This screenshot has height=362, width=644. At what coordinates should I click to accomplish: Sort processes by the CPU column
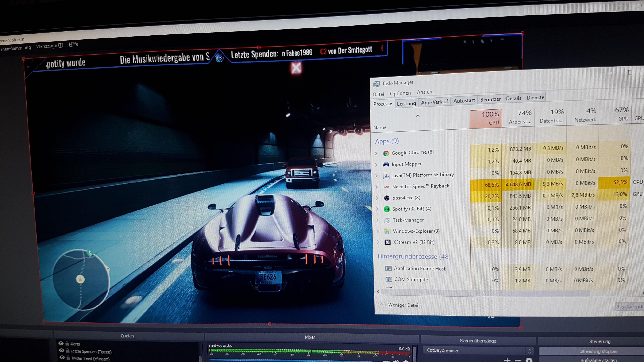(x=486, y=118)
